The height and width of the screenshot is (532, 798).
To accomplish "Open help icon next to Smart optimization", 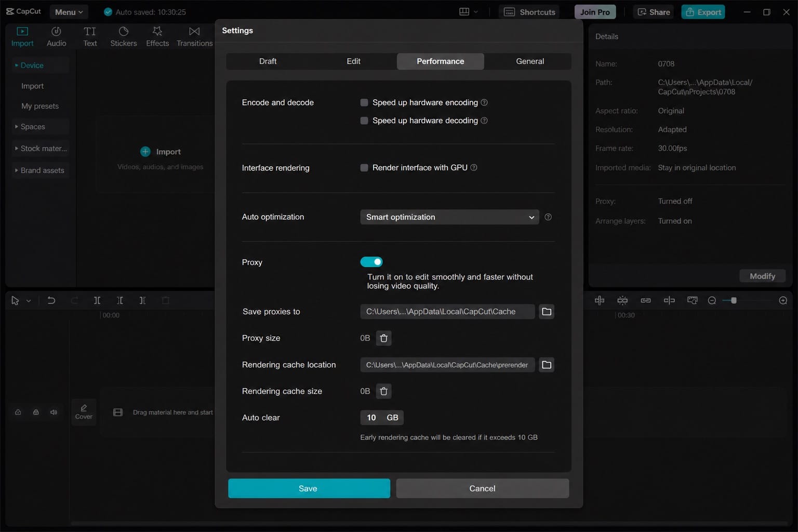I will tap(548, 217).
